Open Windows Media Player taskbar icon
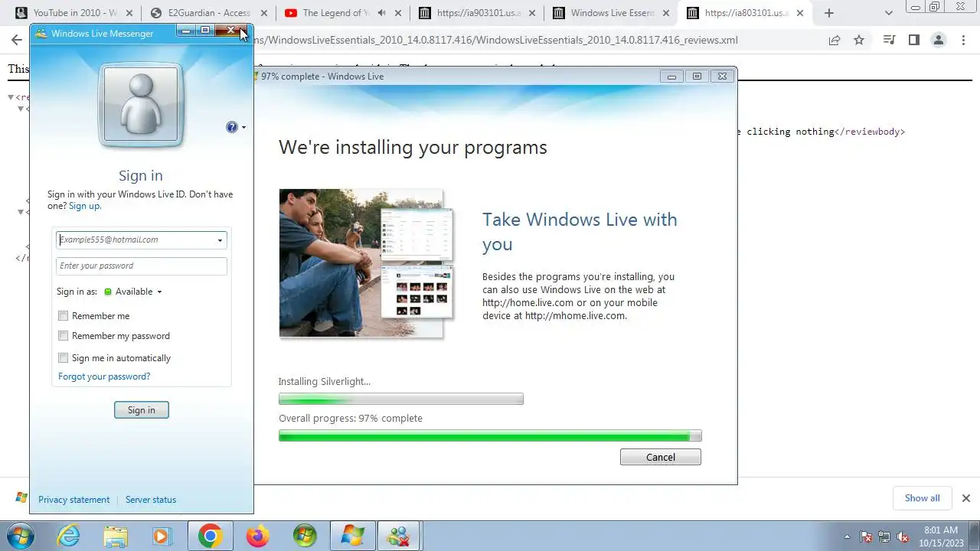The width and height of the screenshot is (980, 551). pos(162,536)
